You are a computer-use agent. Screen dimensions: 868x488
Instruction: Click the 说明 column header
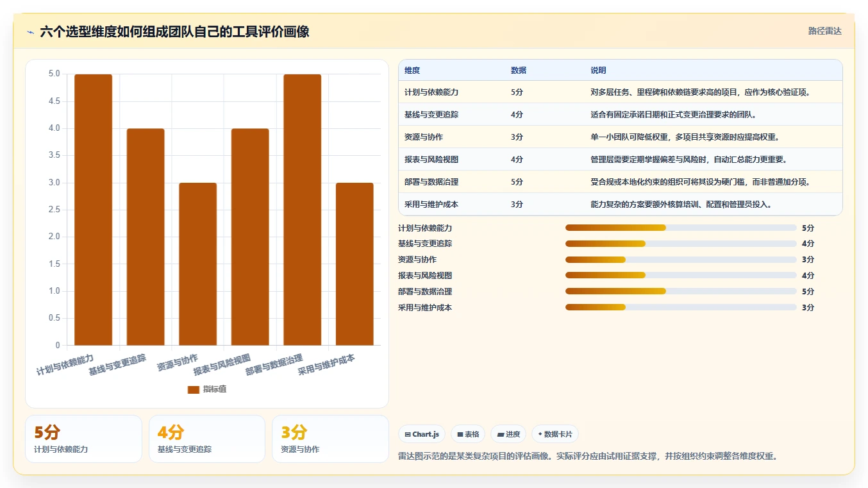[x=598, y=71]
